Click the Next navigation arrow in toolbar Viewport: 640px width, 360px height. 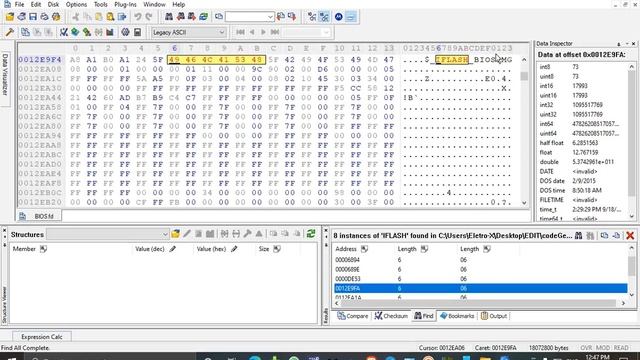tap(263, 32)
